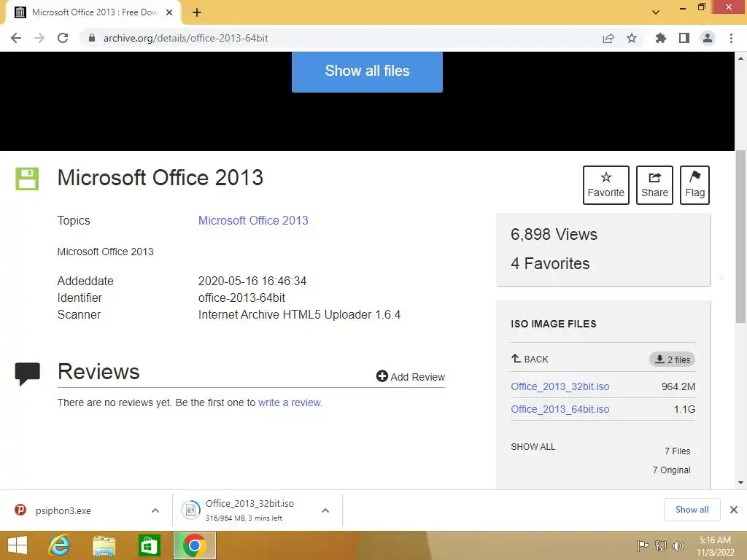This screenshot has height=560, width=747.
Task: Download all via the 2 files badge
Action: (672, 359)
